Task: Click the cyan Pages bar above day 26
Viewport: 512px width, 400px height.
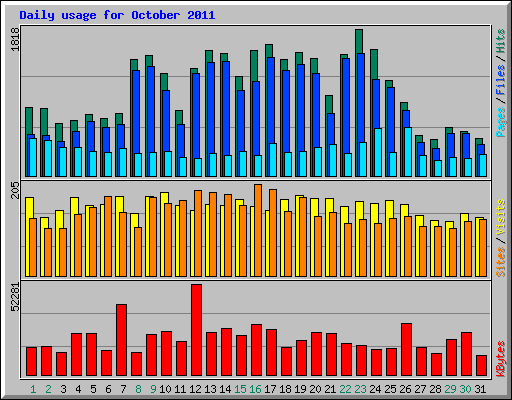Action: (x=408, y=152)
